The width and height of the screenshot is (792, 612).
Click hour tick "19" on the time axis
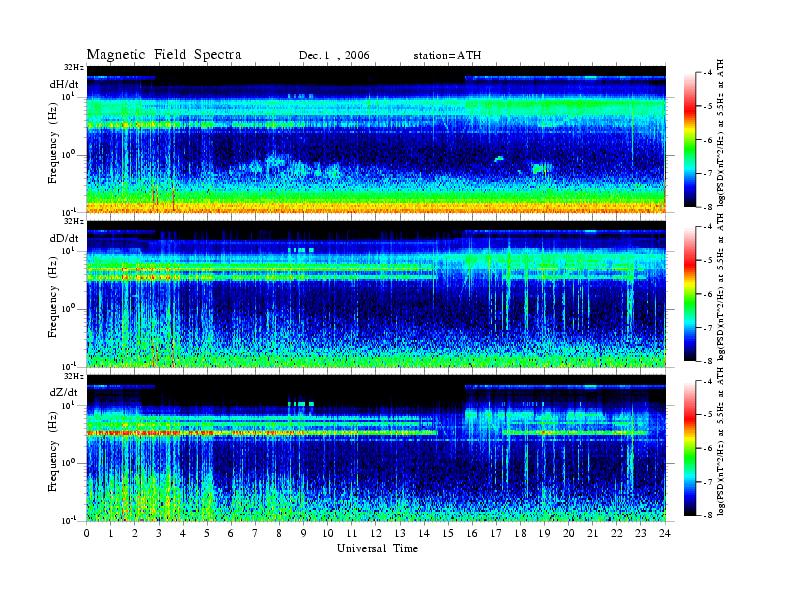tap(544, 533)
